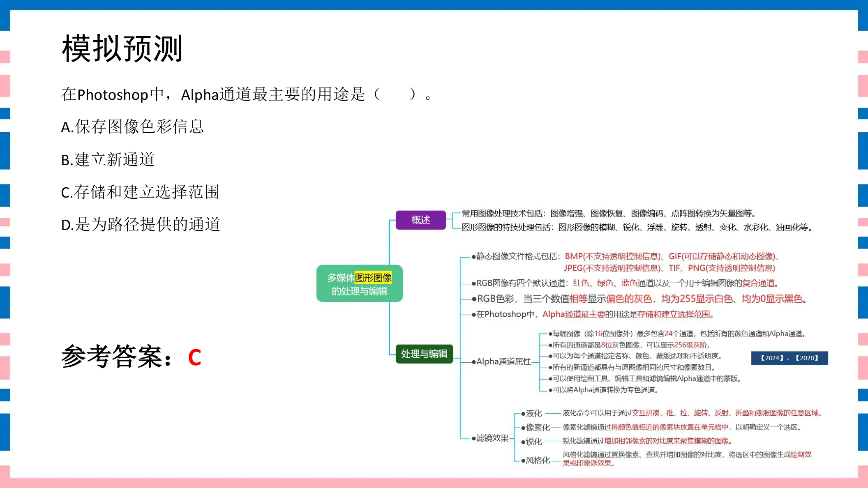Screen dimensions: 868x488
Task: Select the purple 概述 node
Action: (420, 220)
